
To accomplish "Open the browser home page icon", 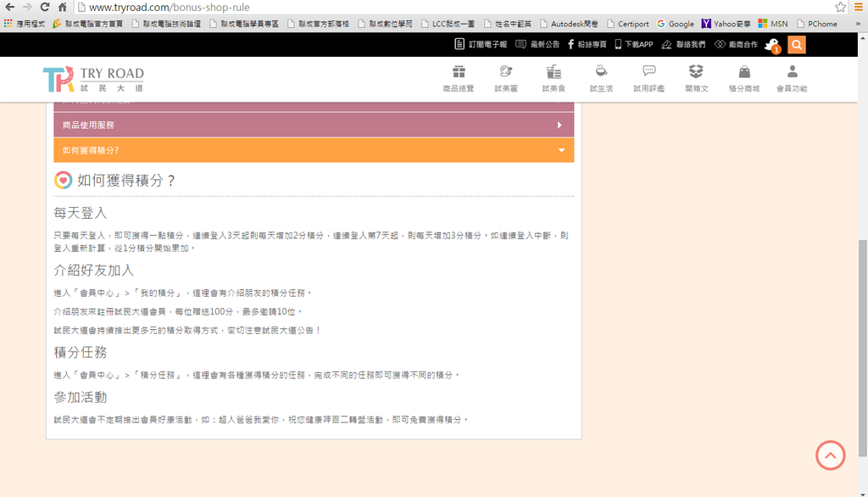I will [x=63, y=7].
